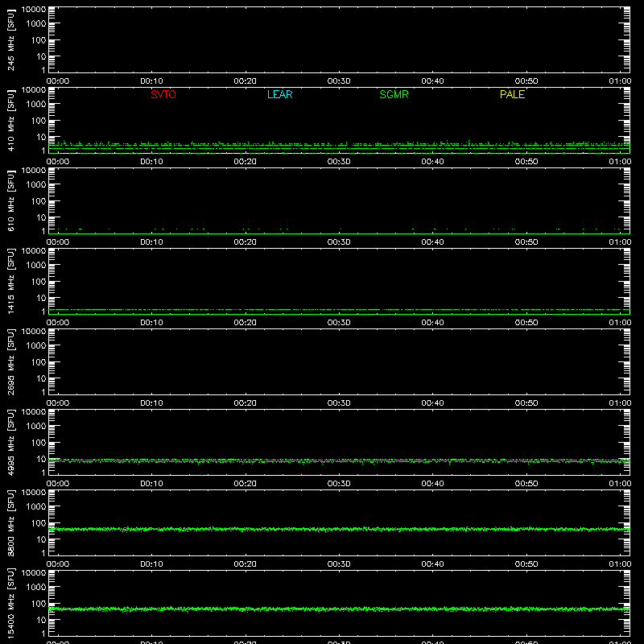Click the 00:30 time label of the 245 MHz panel
This screenshot has width=644, height=644.
(339, 81)
